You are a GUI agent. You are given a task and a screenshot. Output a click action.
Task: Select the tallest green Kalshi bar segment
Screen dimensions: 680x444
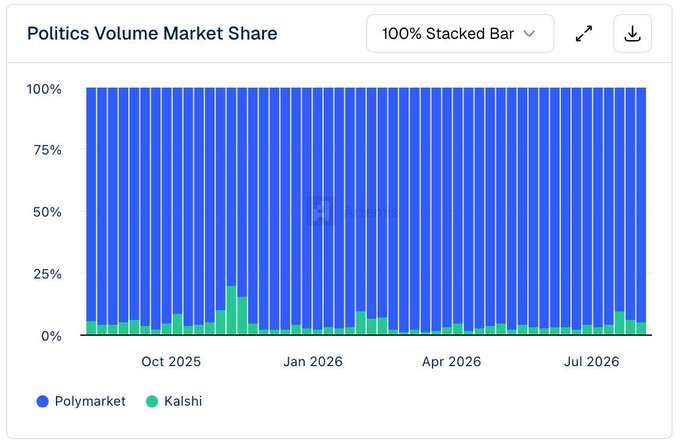[x=232, y=310]
